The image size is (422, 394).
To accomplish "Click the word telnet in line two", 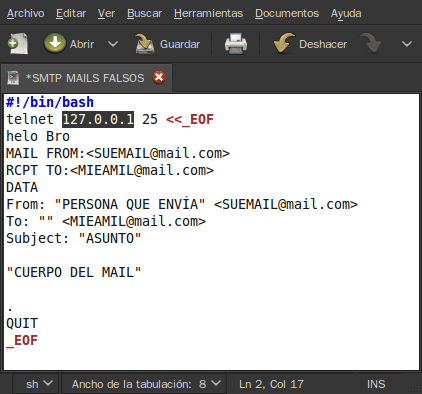I will tap(30, 119).
